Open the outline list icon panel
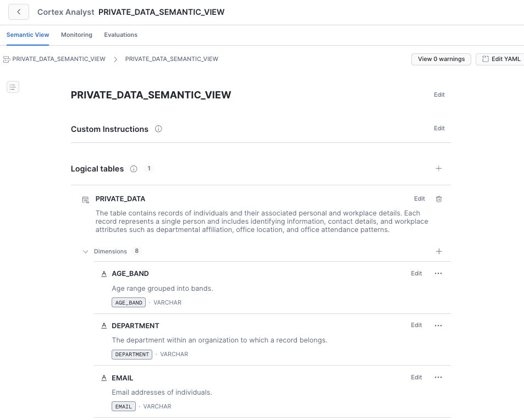This screenshot has height=420, width=524. [13, 87]
